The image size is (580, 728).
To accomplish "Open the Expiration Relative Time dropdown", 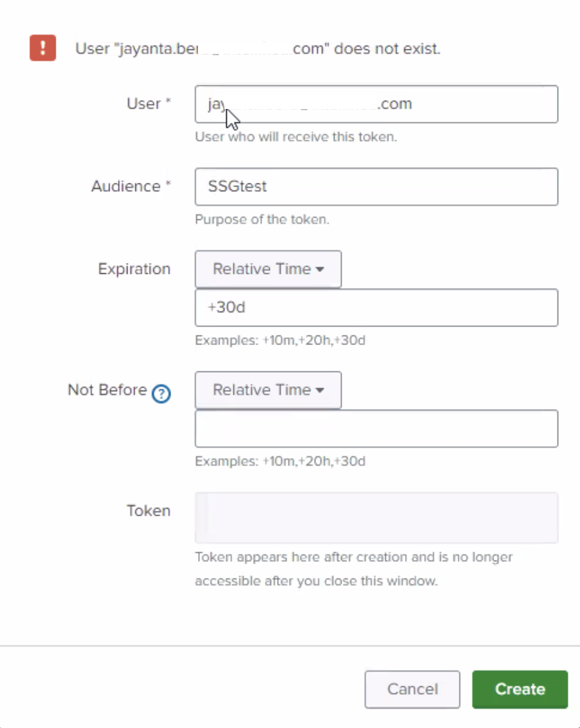I will tap(268, 269).
